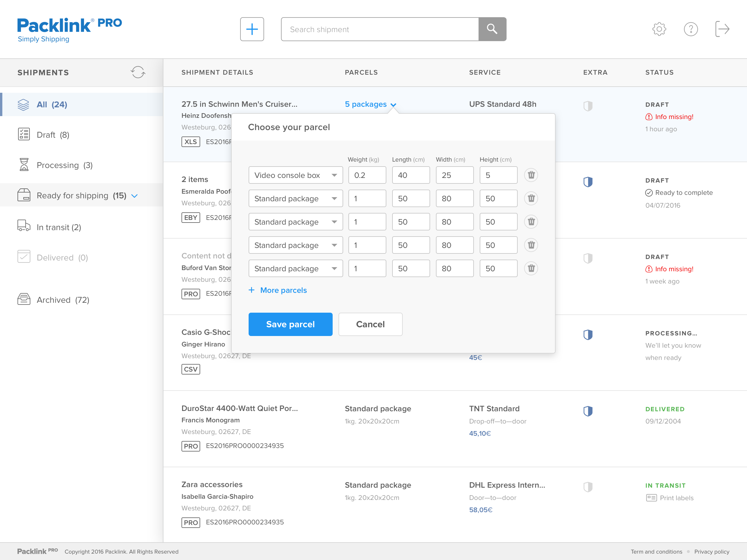The width and height of the screenshot is (747, 560).
Task: Click the Search shipment input field
Action: (x=379, y=29)
